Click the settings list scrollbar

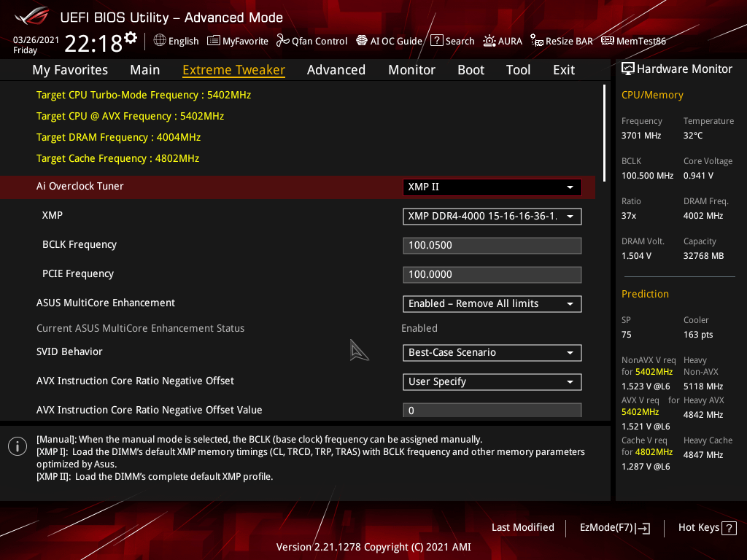click(604, 133)
